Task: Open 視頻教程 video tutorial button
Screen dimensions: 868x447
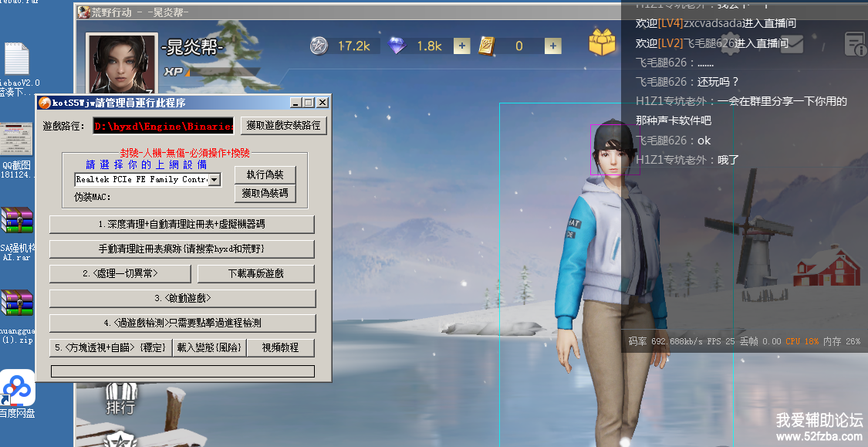Action: point(280,348)
